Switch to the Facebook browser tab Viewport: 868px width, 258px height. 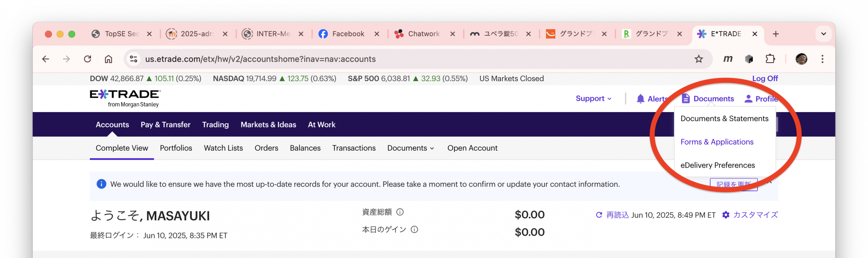point(348,34)
